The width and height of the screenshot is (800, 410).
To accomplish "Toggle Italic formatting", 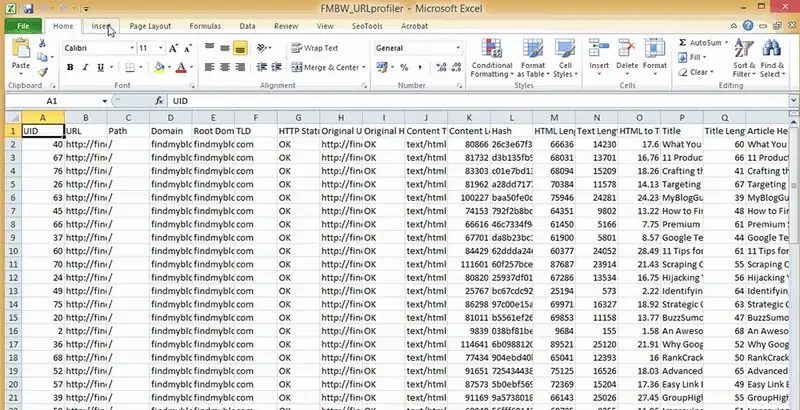I will (85, 67).
